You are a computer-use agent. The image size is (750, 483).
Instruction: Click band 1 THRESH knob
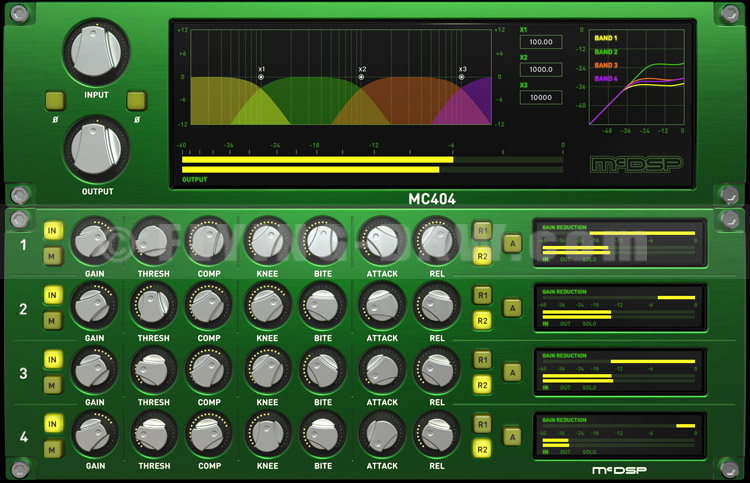153,241
